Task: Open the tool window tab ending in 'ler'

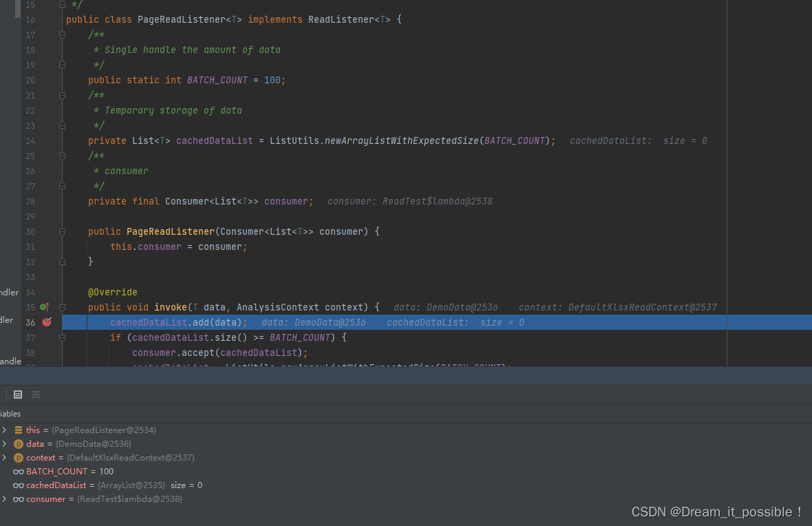Action: 8,320
